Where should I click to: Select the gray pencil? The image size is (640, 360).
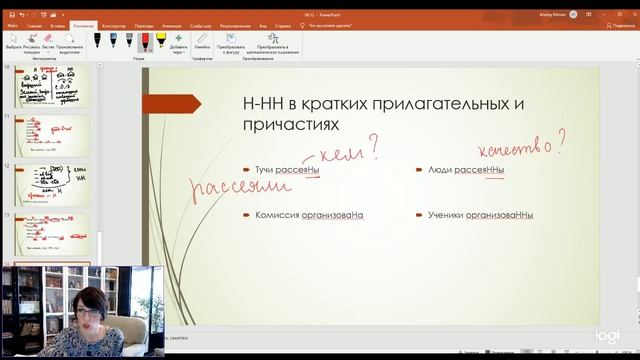[x=129, y=41]
